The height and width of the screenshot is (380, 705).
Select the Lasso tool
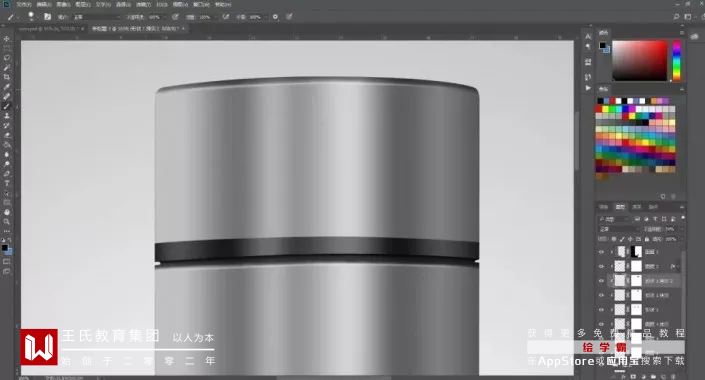[x=7, y=58]
